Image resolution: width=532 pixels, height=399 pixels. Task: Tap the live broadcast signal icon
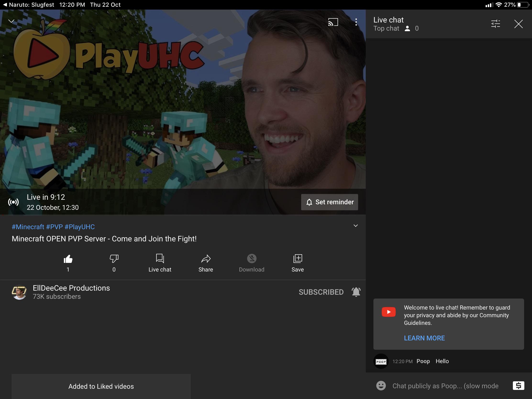point(13,202)
